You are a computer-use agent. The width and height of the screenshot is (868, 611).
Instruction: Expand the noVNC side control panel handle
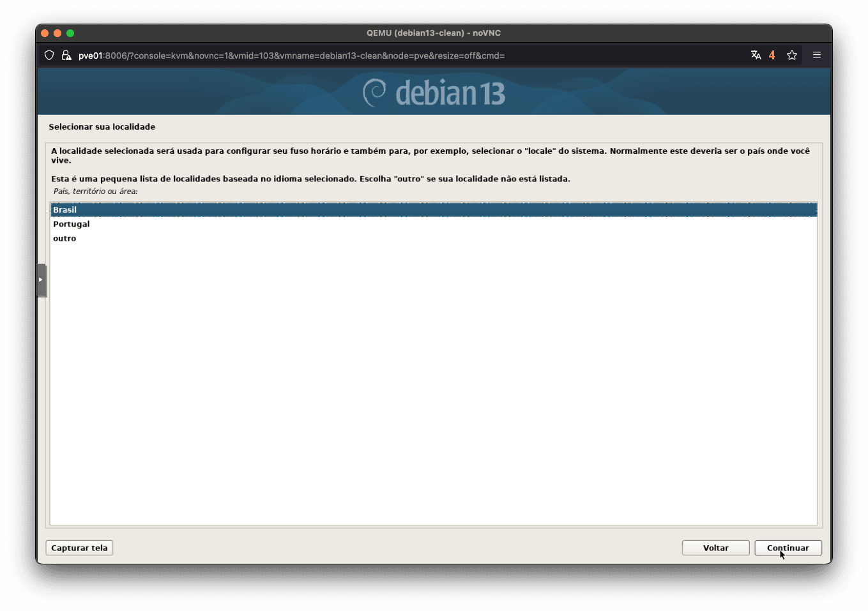click(x=42, y=280)
